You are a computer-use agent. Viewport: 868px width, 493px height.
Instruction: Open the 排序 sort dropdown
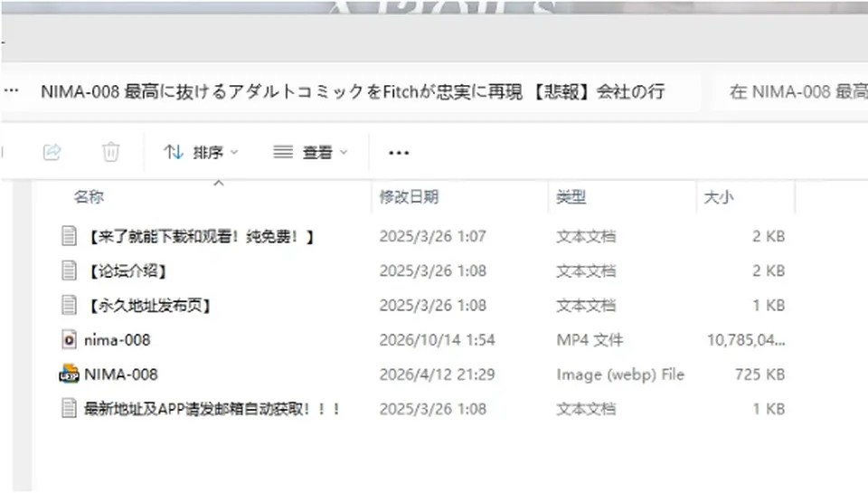[x=201, y=152]
